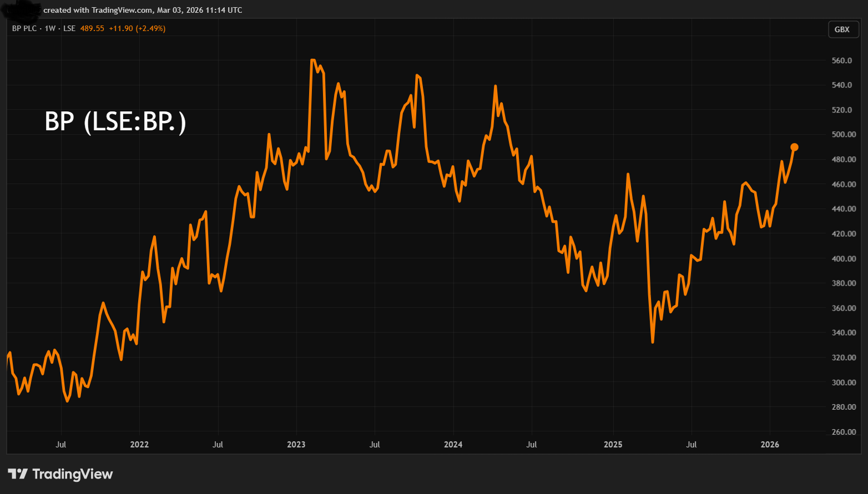
Task: Click the 2022 label on time axis
Action: (139, 445)
